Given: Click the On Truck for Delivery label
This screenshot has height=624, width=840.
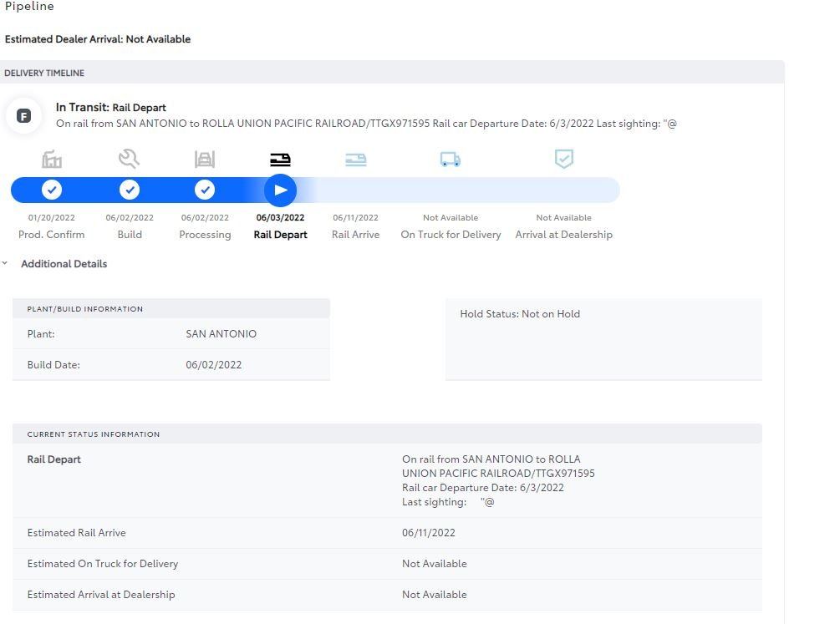Looking at the screenshot, I should click(451, 235).
